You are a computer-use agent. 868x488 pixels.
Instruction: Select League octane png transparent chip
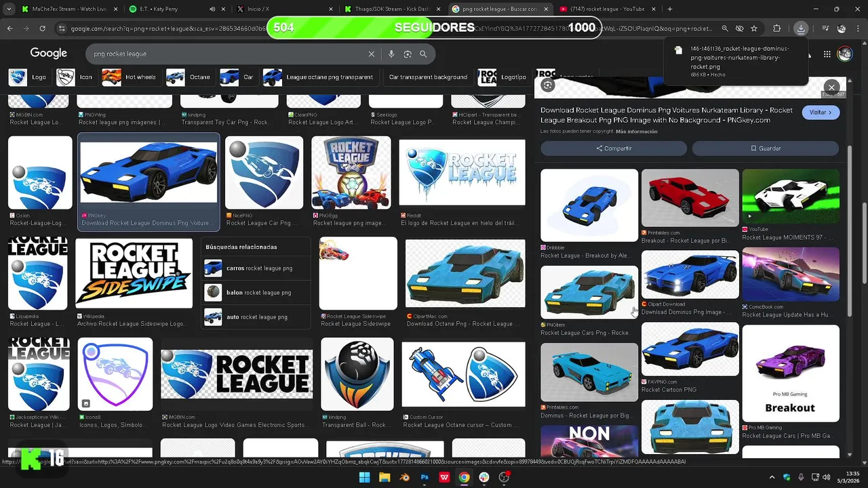pos(319,77)
